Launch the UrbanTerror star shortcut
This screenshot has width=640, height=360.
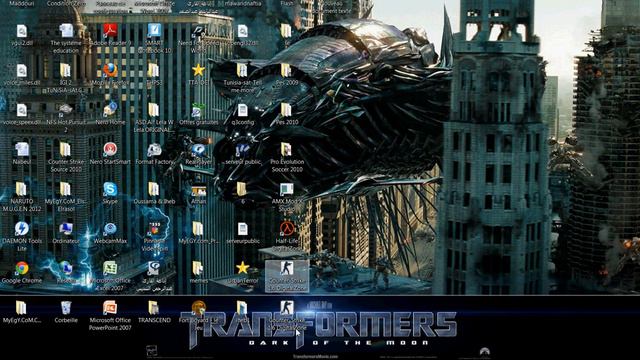(242, 268)
